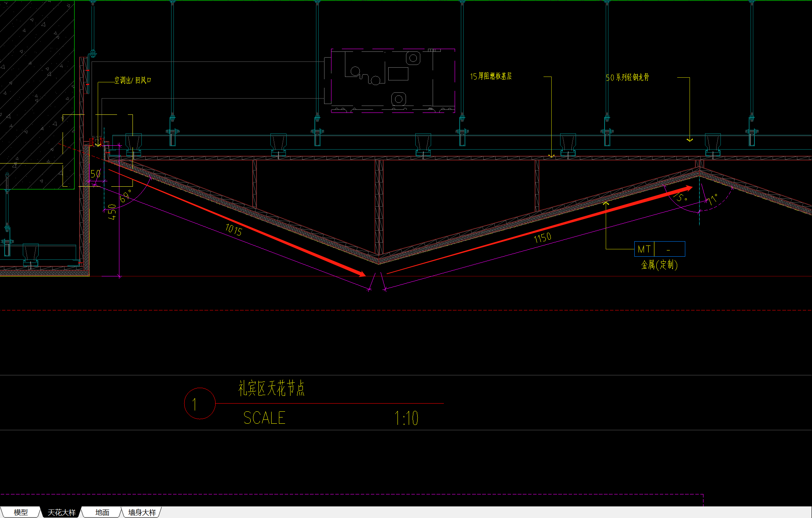Click the 金属(定制) material label
The image size is (812, 518).
pos(659,265)
